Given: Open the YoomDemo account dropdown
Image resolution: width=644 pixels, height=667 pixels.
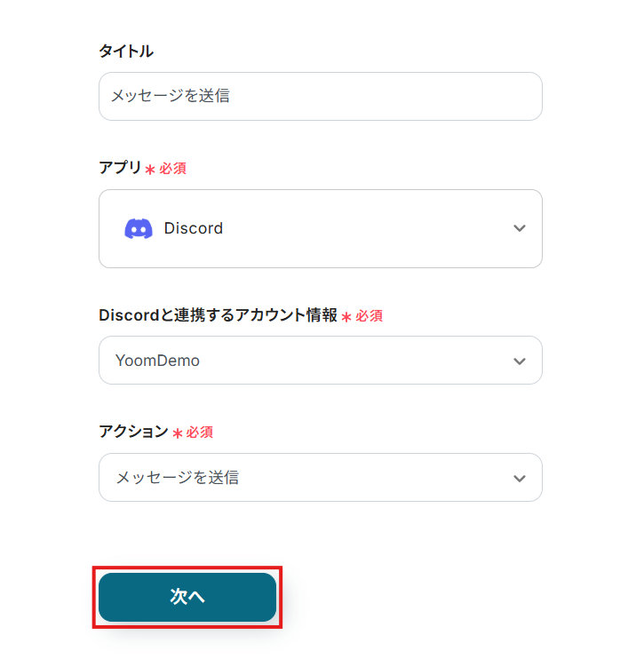Looking at the screenshot, I should [320, 361].
